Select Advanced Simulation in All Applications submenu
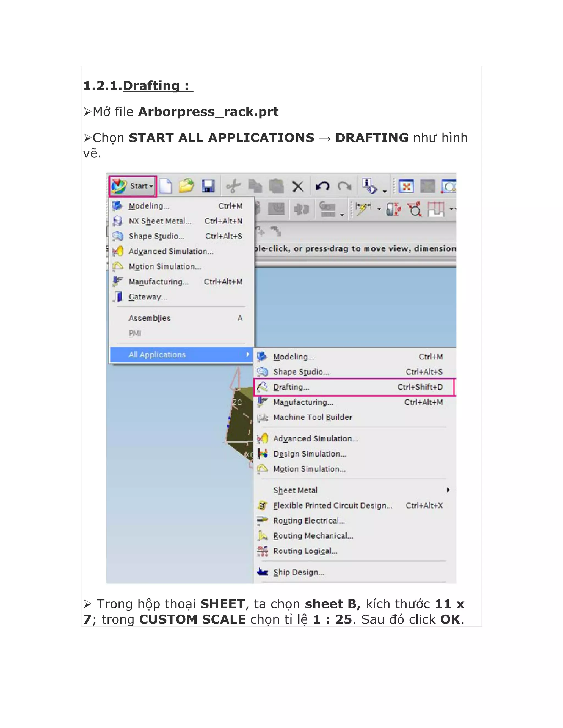This screenshot has height=728, width=563. point(355,439)
